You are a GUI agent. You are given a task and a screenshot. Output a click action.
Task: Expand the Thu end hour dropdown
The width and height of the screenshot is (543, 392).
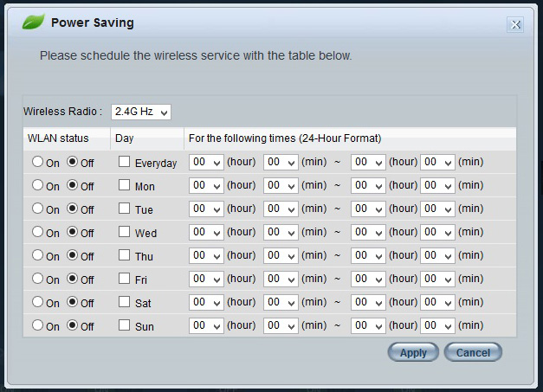click(368, 255)
